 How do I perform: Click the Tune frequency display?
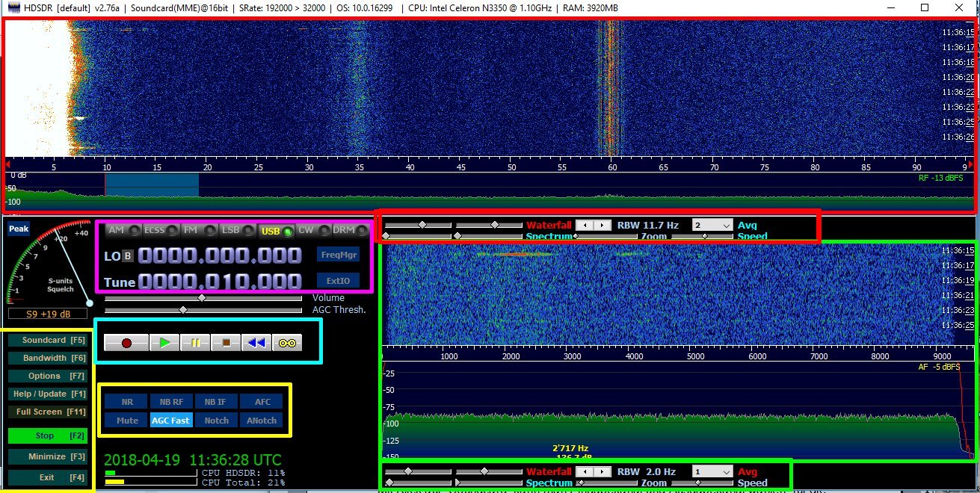click(x=220, y=282)
